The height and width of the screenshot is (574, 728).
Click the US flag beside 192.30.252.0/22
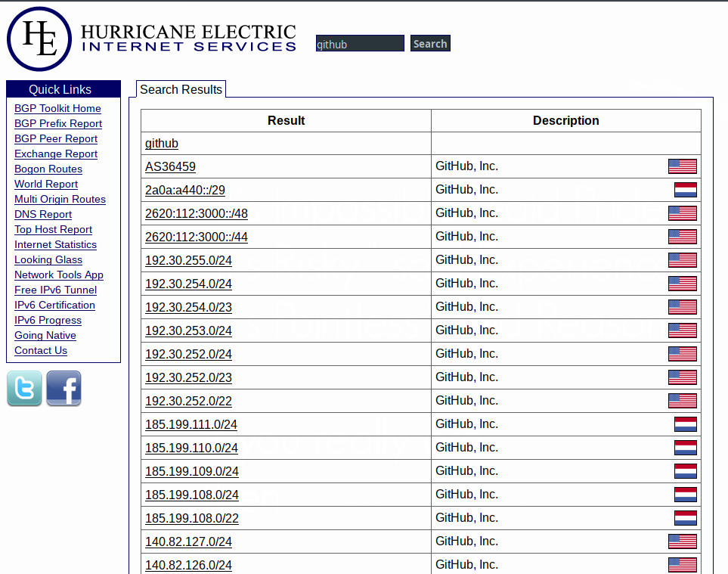(x=683, y=401)
